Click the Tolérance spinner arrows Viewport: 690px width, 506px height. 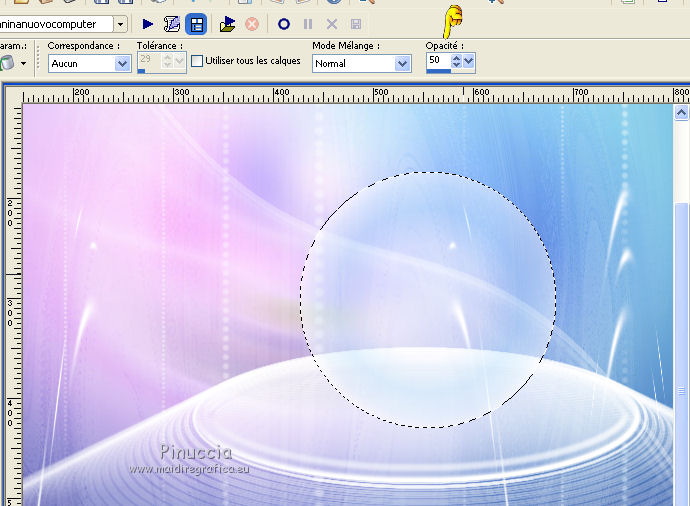pyautogui.click(x=167, y=60)
